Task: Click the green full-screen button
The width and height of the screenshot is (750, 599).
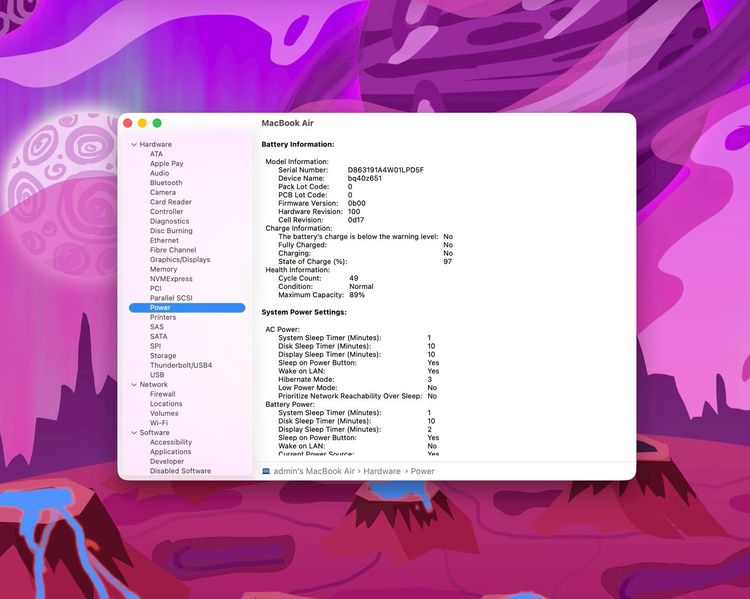Action: point(157,123)
